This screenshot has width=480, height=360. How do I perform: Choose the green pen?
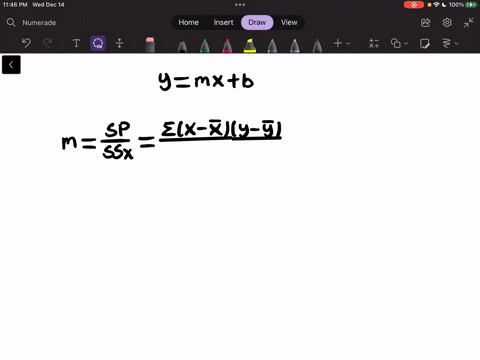205,46
